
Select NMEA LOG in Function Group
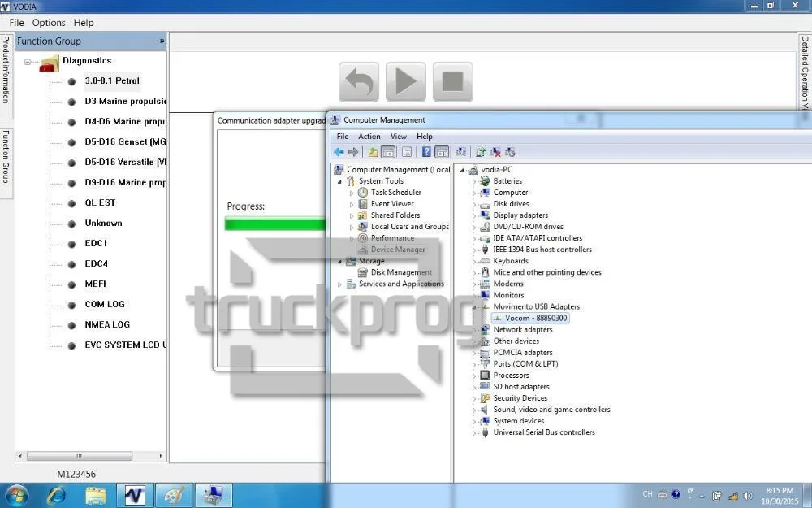click(107, 324)
